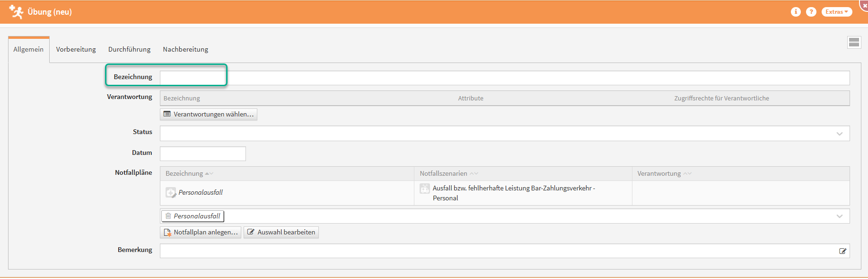Click Bezeichnung header in Verantwortung table

(182, 98)
